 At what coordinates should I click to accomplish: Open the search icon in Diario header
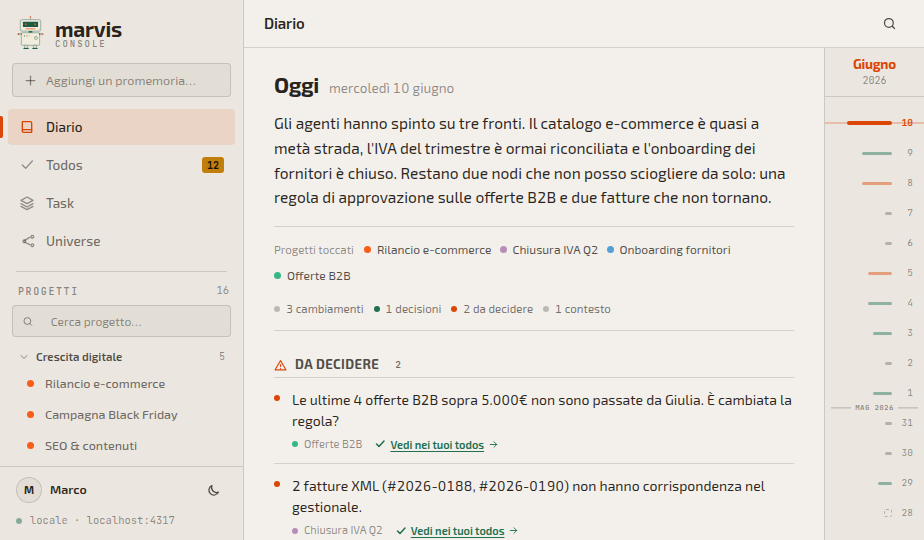click(889, 24)
